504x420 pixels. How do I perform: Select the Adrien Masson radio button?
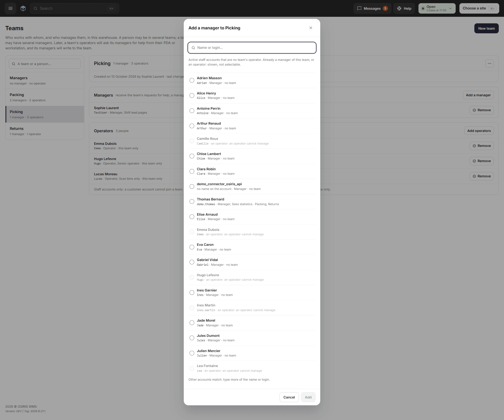tap(192, 80)
